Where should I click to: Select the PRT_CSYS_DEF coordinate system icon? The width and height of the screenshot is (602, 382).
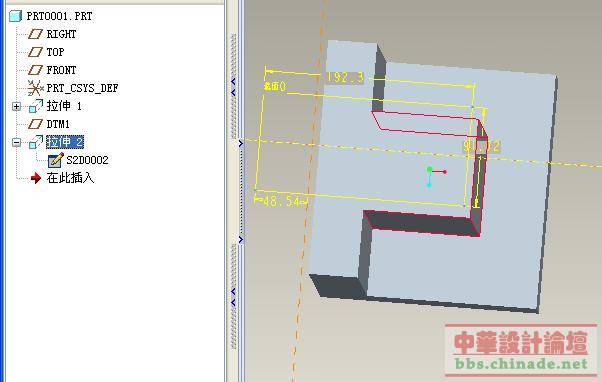click(x=35, y=88)
